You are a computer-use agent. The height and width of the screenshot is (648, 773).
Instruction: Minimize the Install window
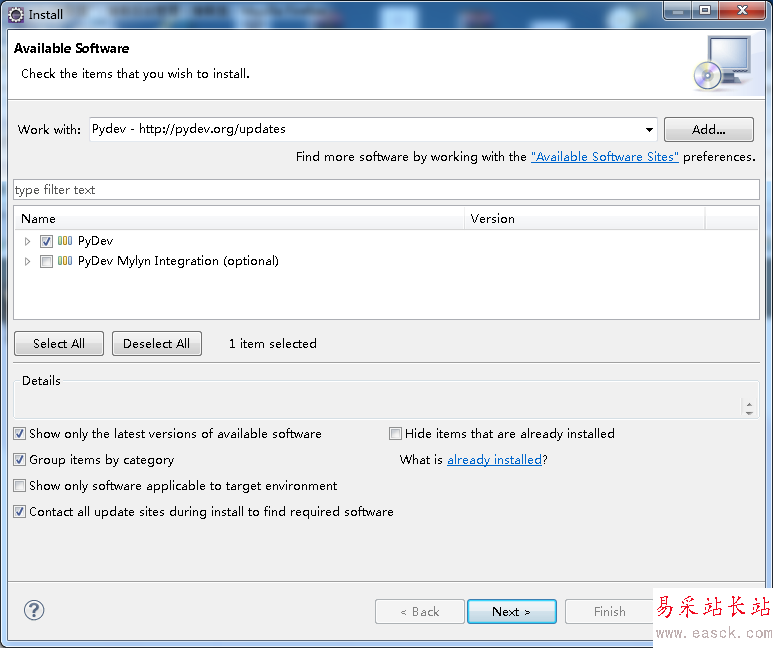coord(678,10)
